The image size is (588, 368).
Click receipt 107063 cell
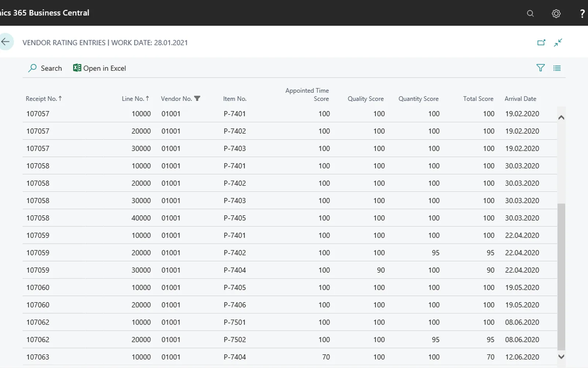tap(37, 357)
